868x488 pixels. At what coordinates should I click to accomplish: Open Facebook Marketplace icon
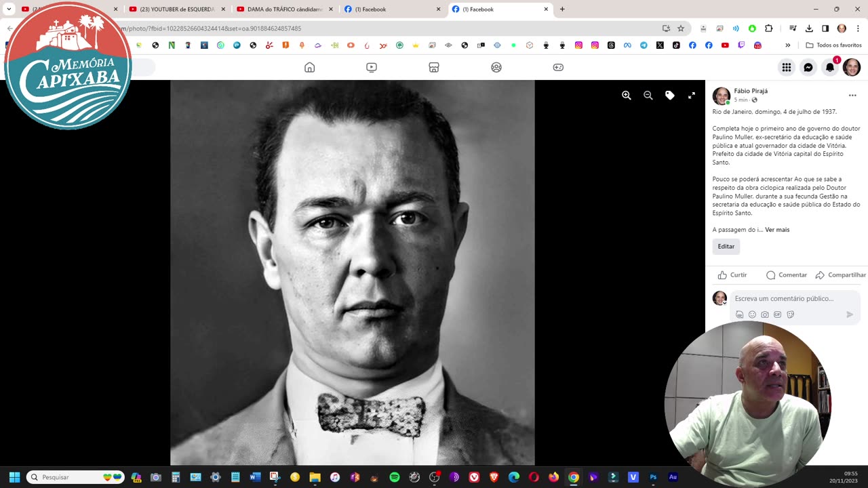pos(434,67)
